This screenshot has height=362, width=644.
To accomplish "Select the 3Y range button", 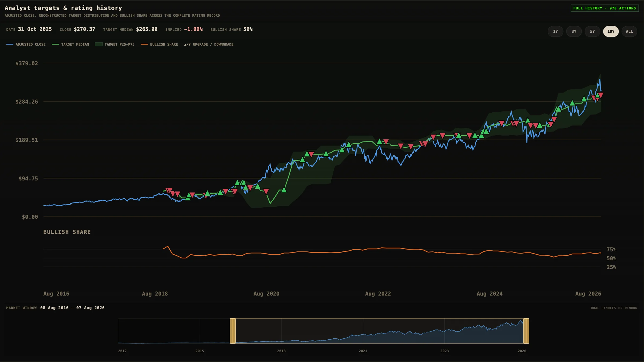I will (x=574, y=31).
